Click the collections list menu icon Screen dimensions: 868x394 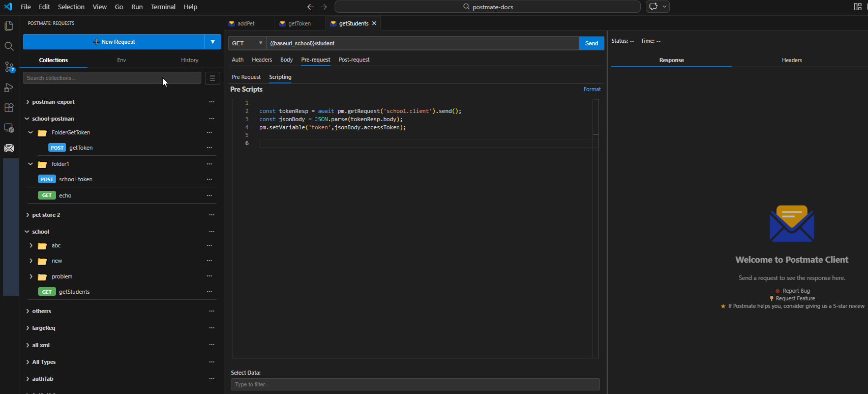point(213,78)
